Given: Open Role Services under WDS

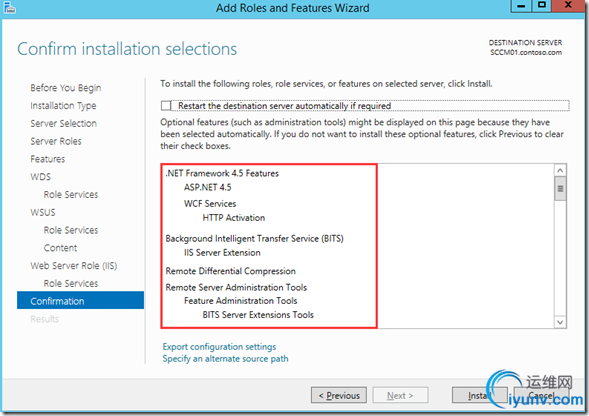Looking at the screenshot, I should (71, 195).
